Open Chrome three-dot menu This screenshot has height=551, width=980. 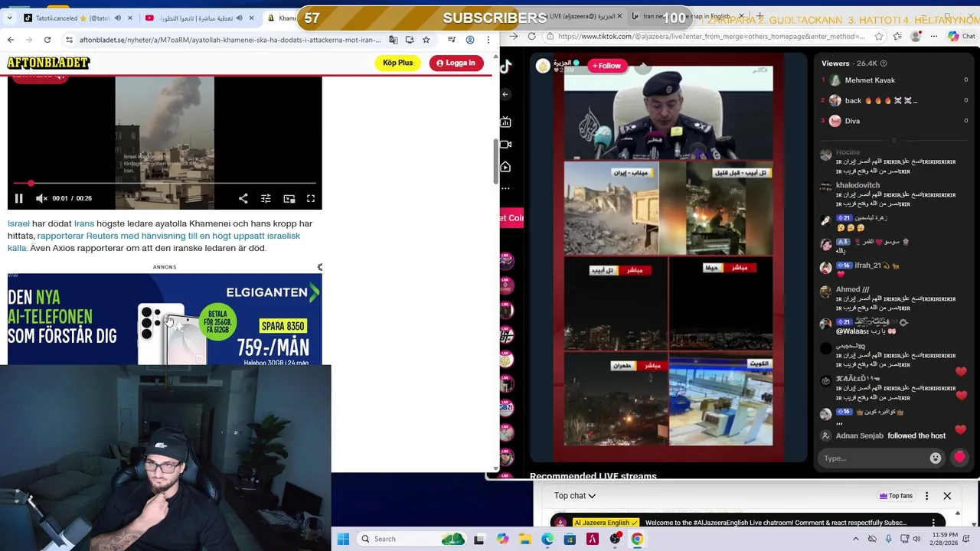click(488, 40)
